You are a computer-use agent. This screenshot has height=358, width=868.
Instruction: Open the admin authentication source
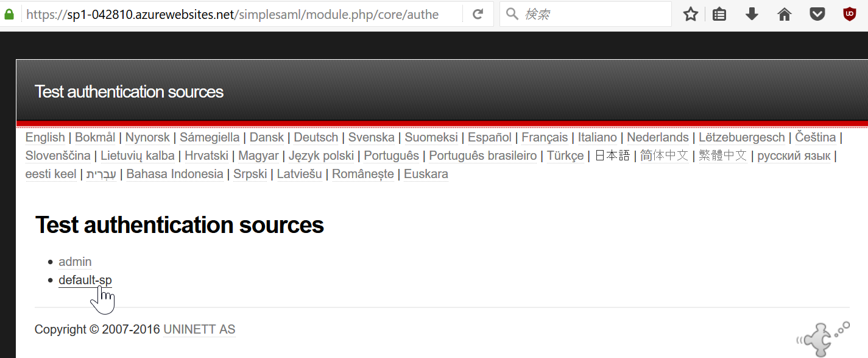[x=75, y=261]
